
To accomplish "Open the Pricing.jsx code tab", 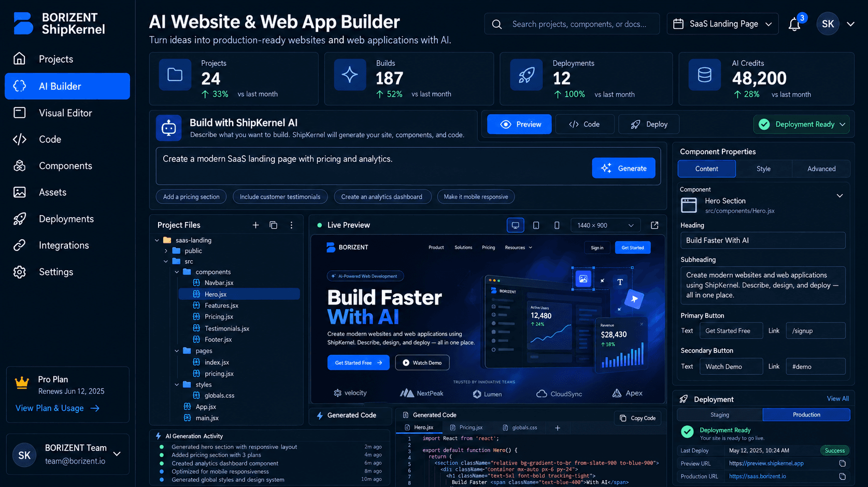I will [466, 427].
